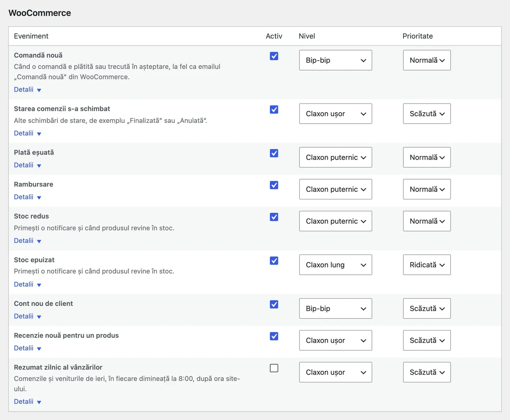510x420 pixels.
Task: Open the Rambursare Nivel dropdown
Action: (335, 189)
